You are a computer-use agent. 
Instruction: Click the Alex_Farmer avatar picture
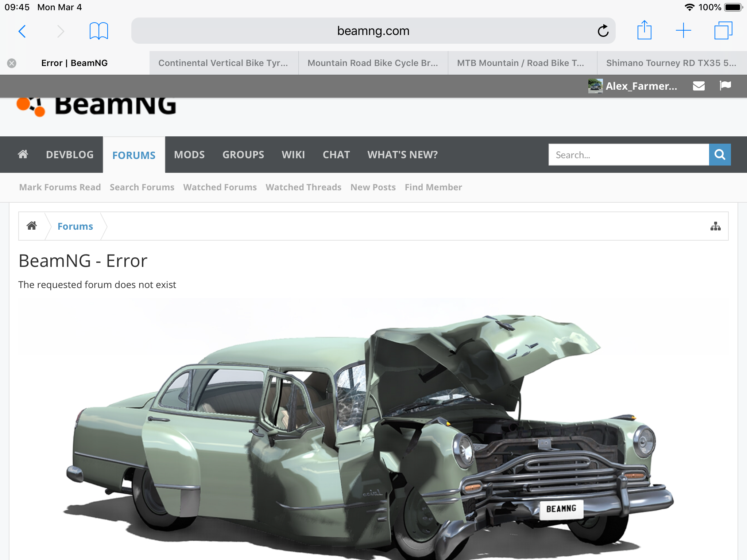(x=595, y=86)
